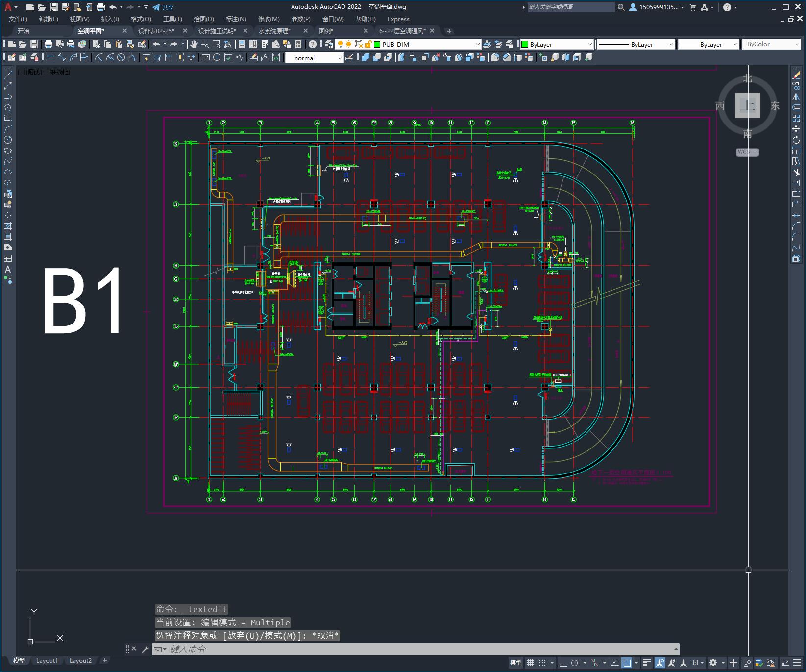Viewport: 806px width, 672px height.
Task: Click the Rotate tool in modify toolbar
Action: click(x=796, y=140)
